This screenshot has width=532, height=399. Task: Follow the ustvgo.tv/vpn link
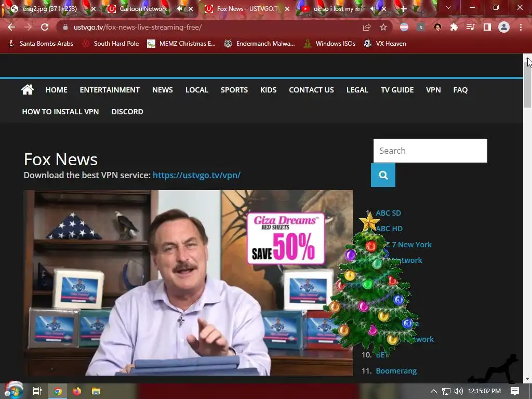pyautogui.click(x=196, y=175)
